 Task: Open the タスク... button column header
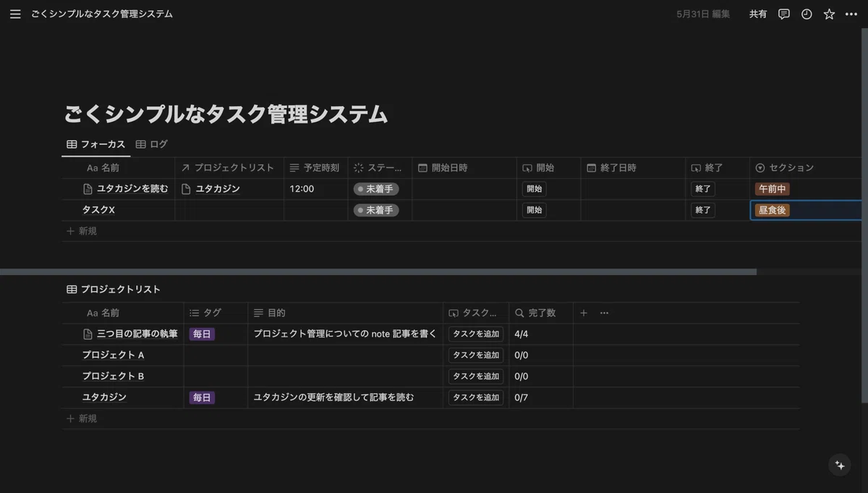[476, 313]
